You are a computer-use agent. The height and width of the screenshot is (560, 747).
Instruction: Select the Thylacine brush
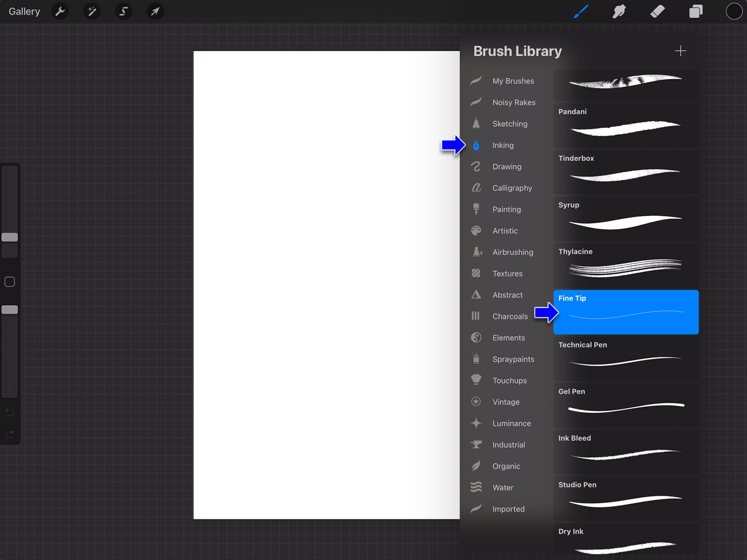[626, 265]
